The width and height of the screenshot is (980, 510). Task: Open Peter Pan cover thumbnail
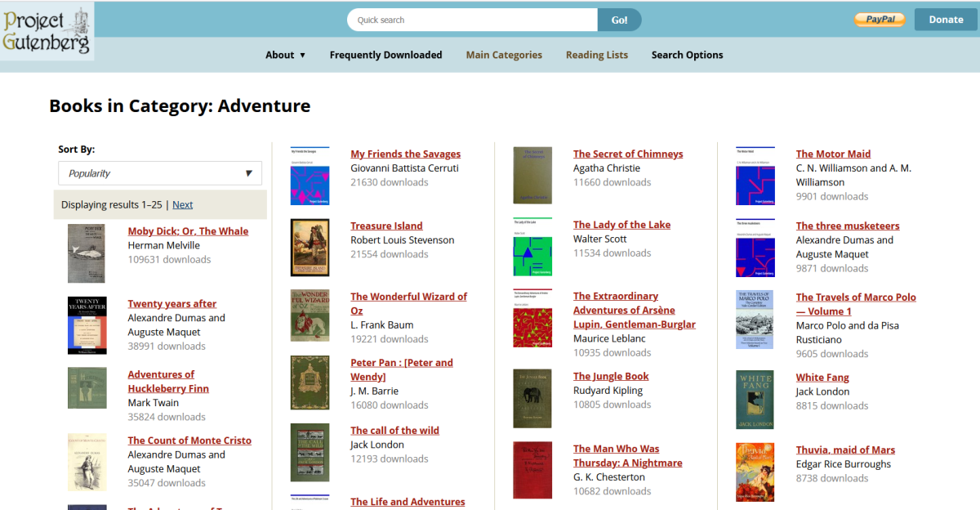point(310,382)
